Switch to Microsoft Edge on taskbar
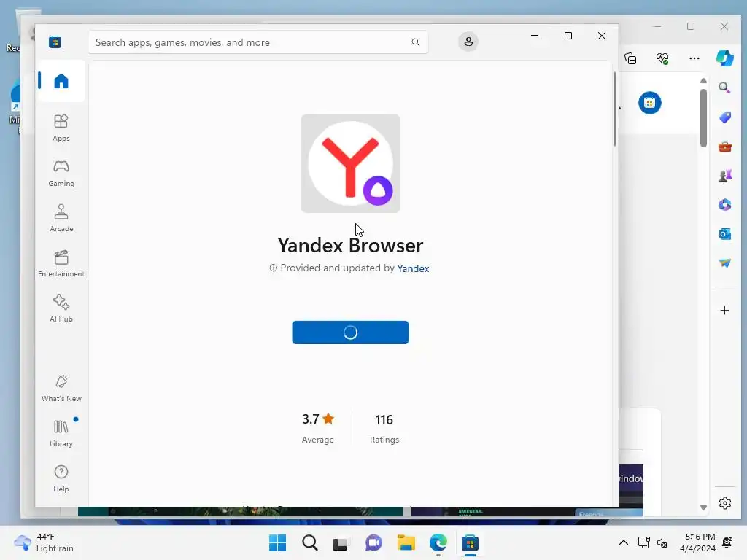Image resolution: width=747 pixels, height=560 pixels. pos(438,542)
